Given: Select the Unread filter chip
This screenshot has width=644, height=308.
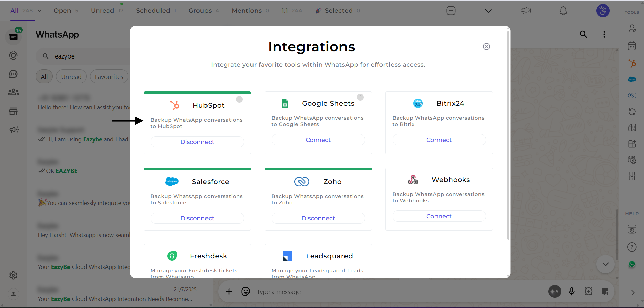Looking at the screenshot, I should click(x=71, y=76).
